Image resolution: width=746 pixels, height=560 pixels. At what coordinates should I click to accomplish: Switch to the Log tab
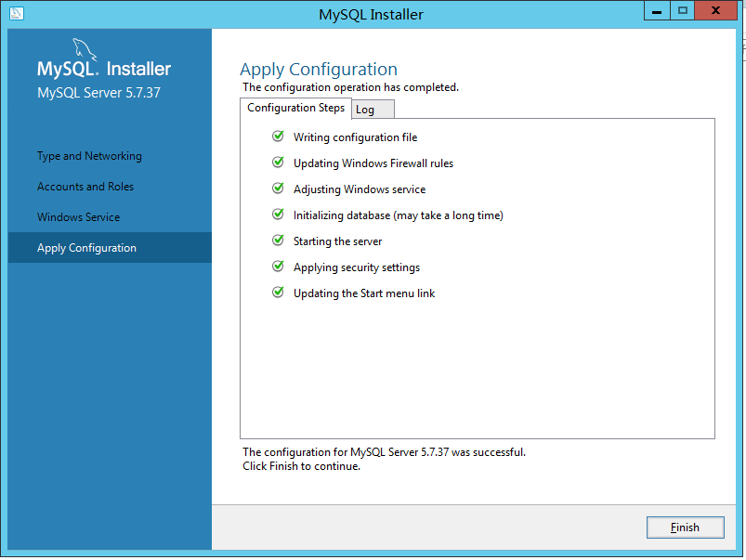(x=373, y=109)
